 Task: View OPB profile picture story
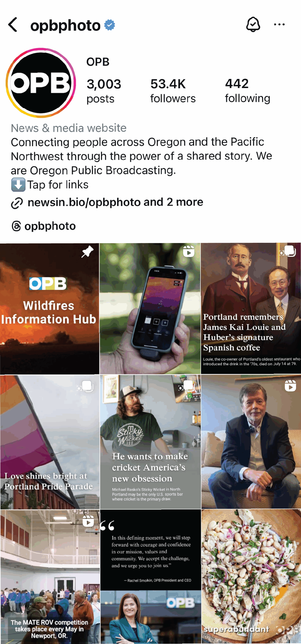coord(41,83)
